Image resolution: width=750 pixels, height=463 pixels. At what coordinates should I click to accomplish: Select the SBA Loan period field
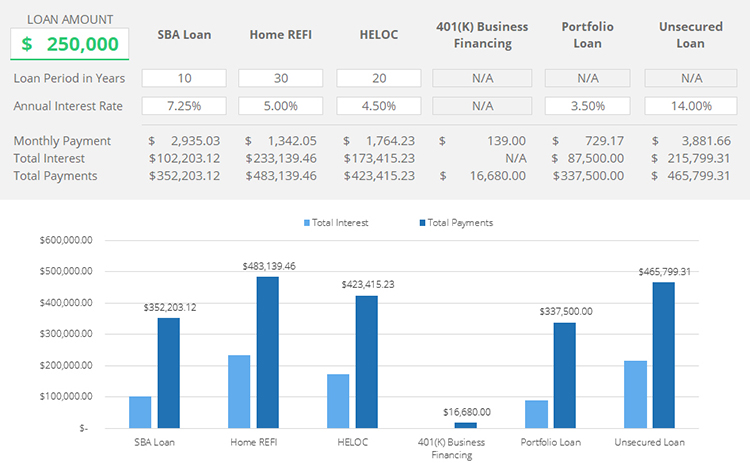184,78
